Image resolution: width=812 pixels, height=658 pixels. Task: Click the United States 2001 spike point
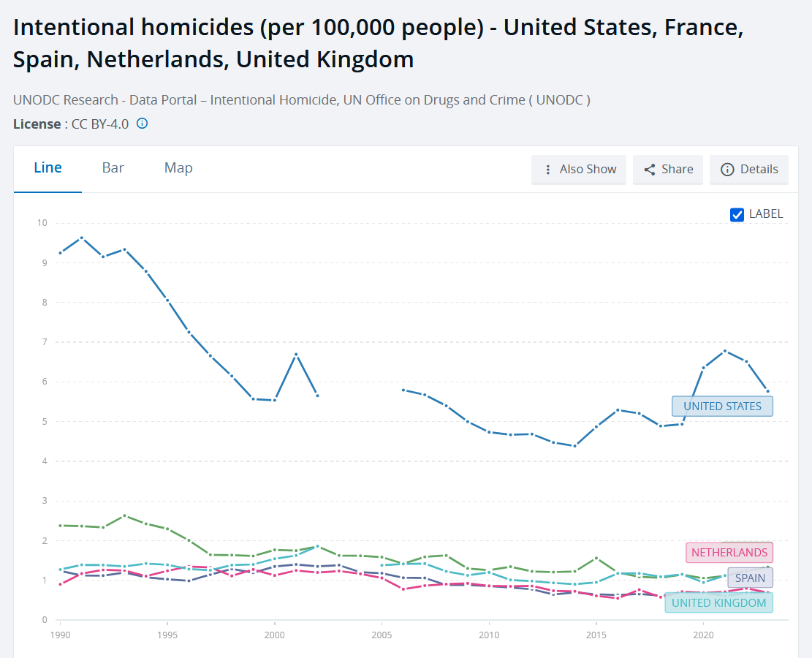[296, 355]
